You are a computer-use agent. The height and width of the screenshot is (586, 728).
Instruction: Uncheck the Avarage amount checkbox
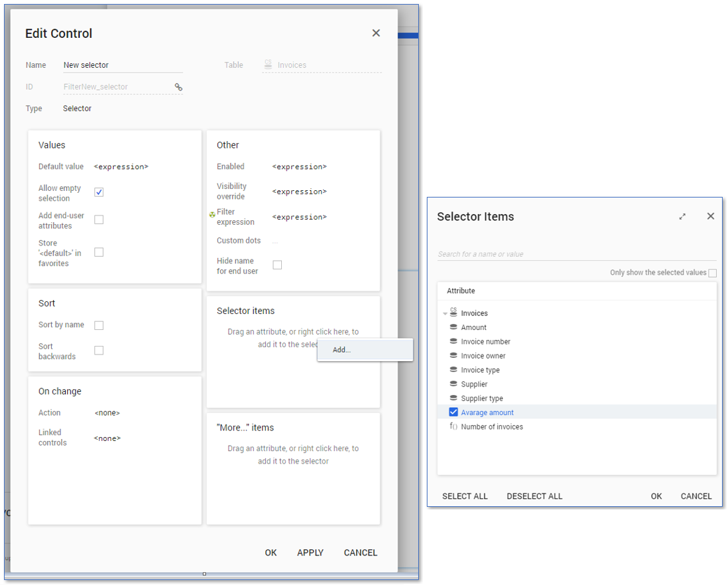453,412
